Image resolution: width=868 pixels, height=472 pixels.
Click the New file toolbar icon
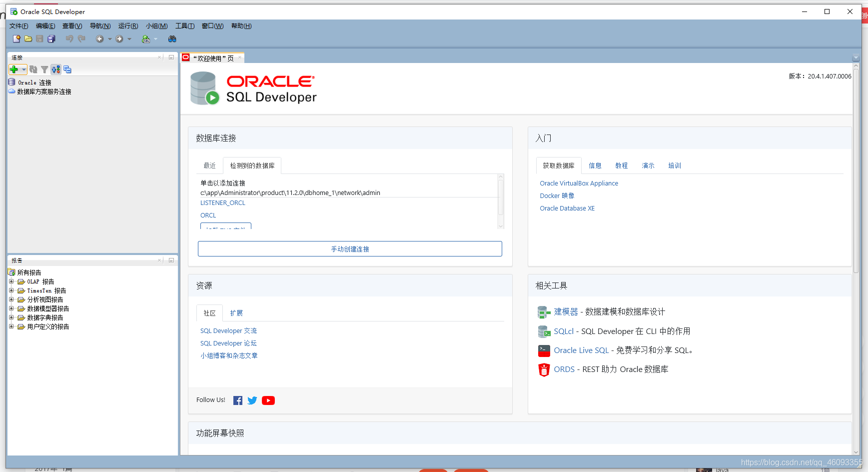coord(16,39)
